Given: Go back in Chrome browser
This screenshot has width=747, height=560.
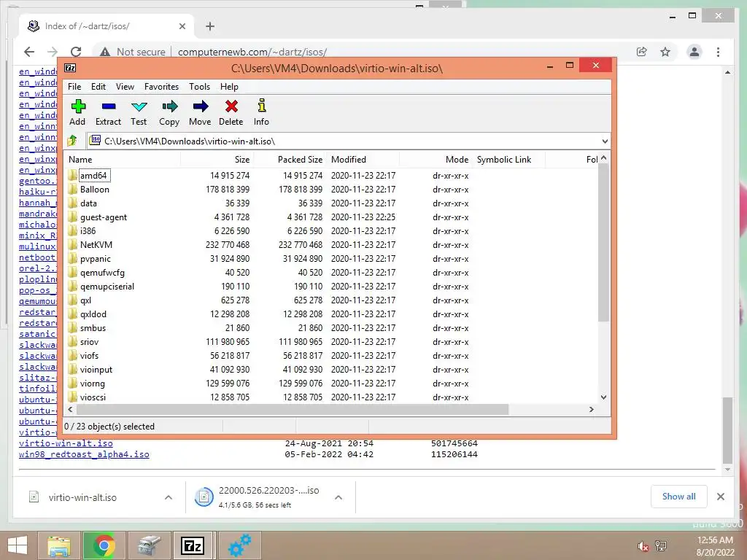Looking at the screenshot, I should pyautogui.click(x=29, y=52).
